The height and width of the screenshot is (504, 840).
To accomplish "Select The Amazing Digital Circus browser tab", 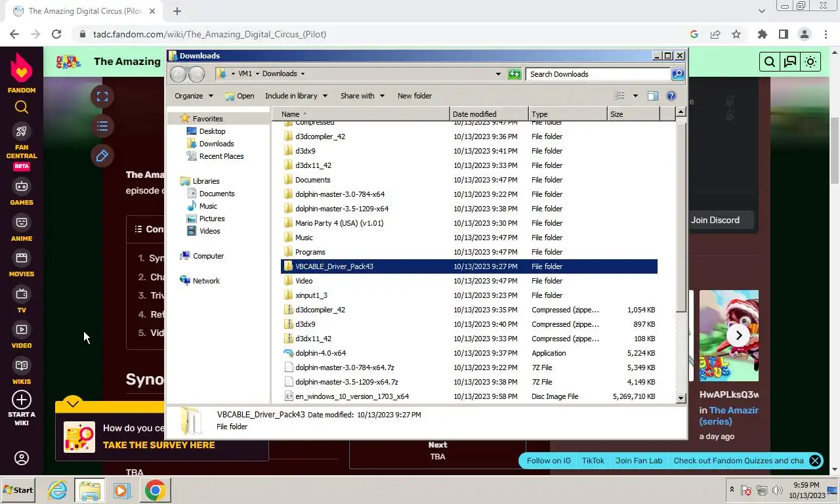I will pyautogui.click(x=85, y=11).
